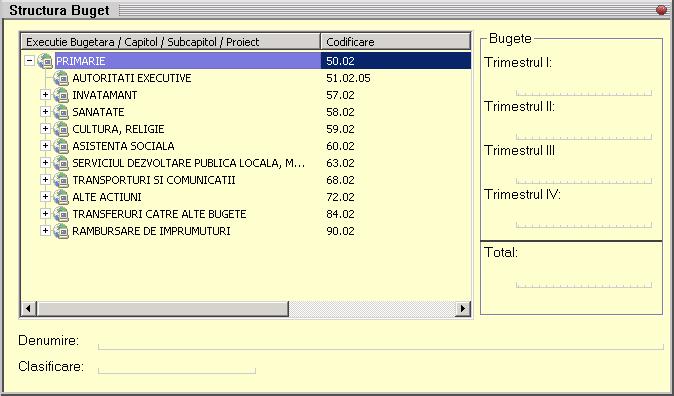Click code 84.02 cell
This screenshot has width=674, height=396.
pos(340,214)
